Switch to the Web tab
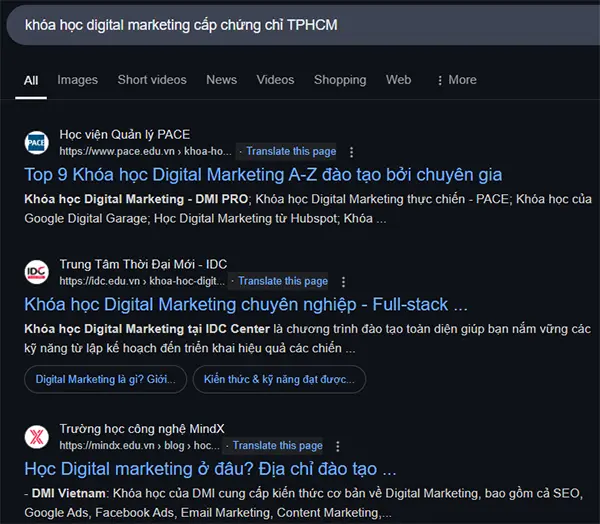 [398, 80]
